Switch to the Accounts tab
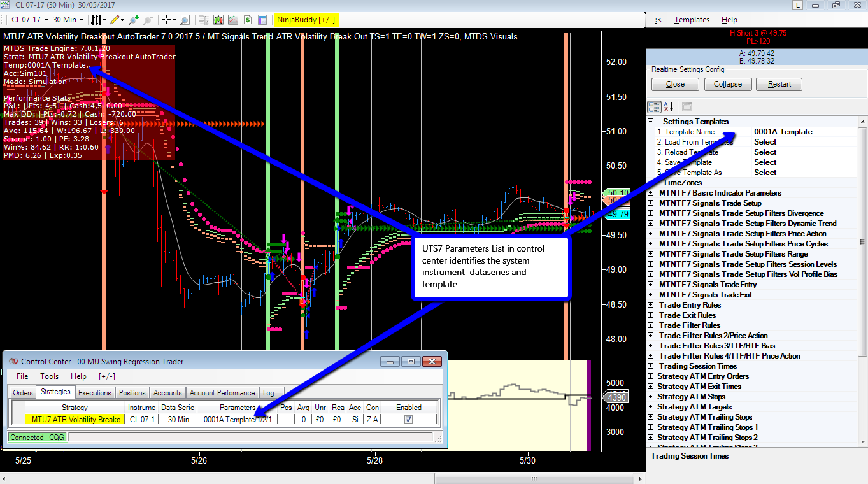Screen dimensions: 868x484 167,393
